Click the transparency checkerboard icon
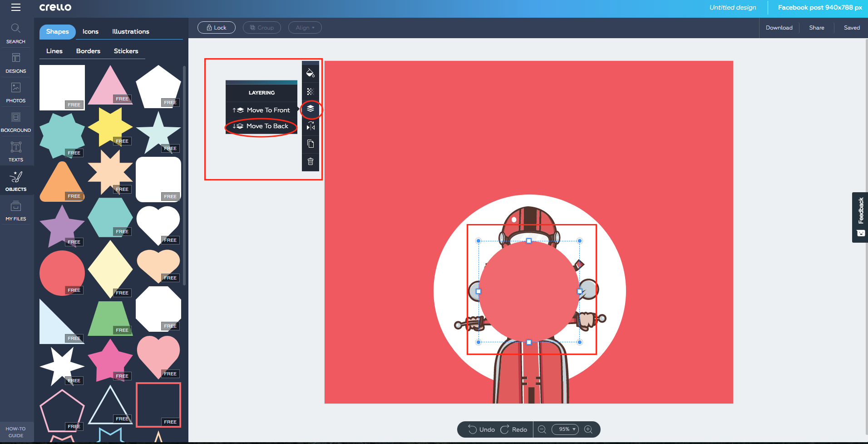The height and width of the screenshot is (444, 868). coord(311,91)
